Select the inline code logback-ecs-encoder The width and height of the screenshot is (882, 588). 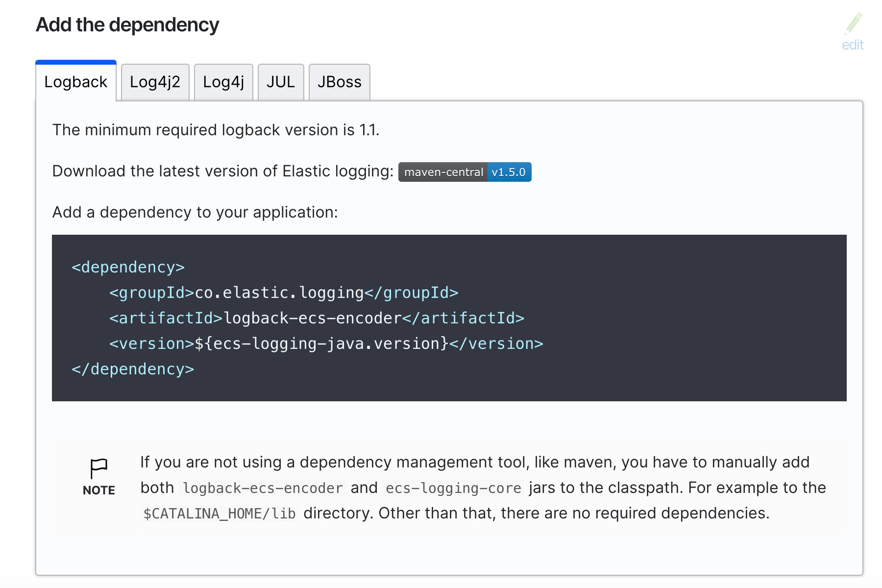click(x=263, y=488)
